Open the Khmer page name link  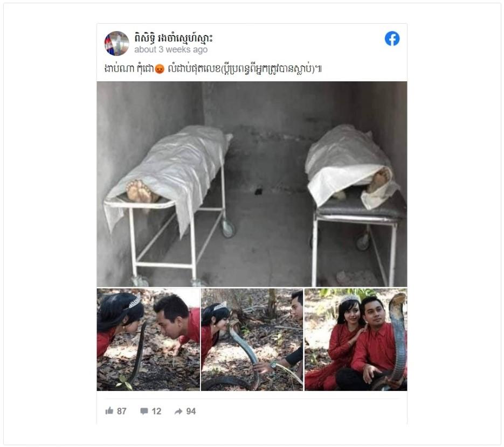173,38
